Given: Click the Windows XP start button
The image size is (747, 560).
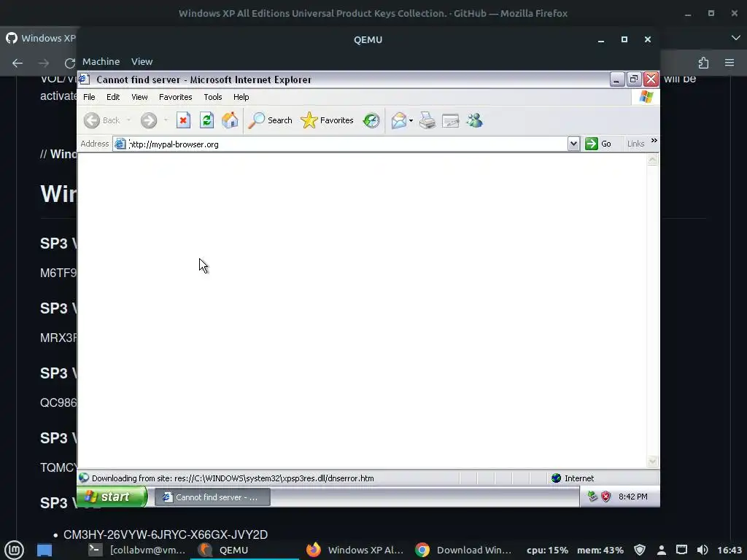Looking at the screenshot, I should pos(112,497).
